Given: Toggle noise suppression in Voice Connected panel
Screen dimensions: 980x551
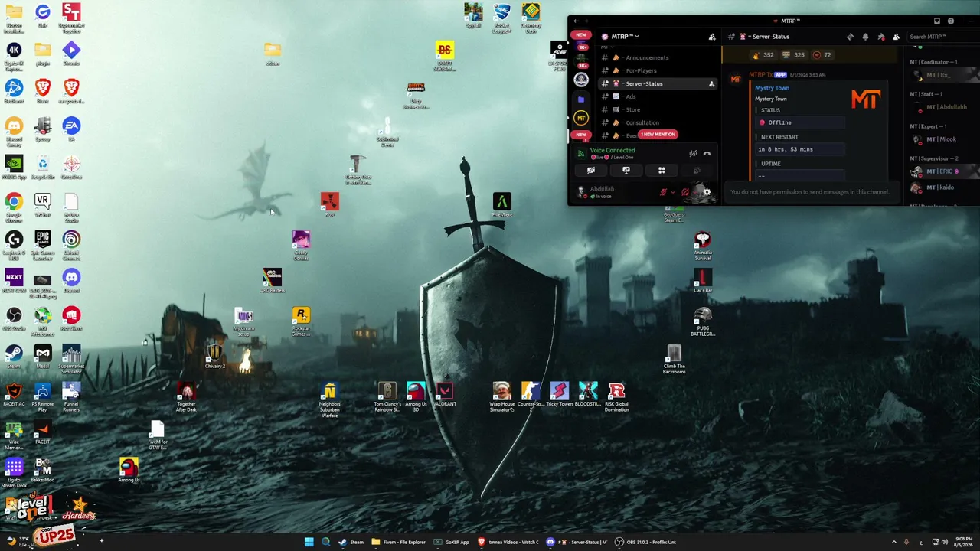Looking at the screenshot, I should (693, 154).
